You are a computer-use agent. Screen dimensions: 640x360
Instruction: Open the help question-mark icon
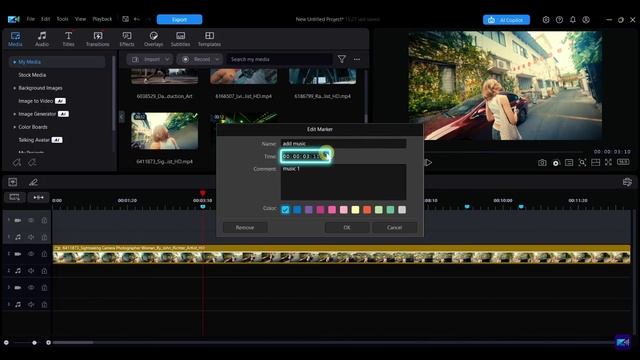click(559, 20)
